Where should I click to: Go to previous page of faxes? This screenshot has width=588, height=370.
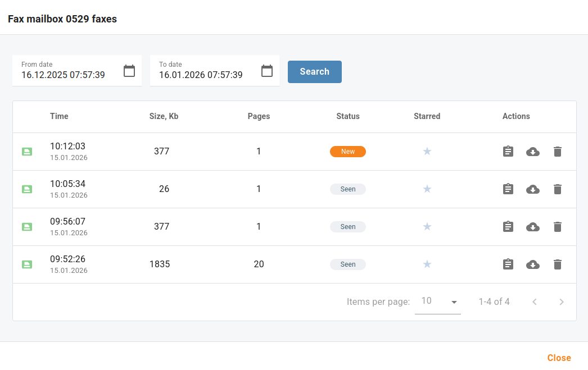[x=535, y=302]
